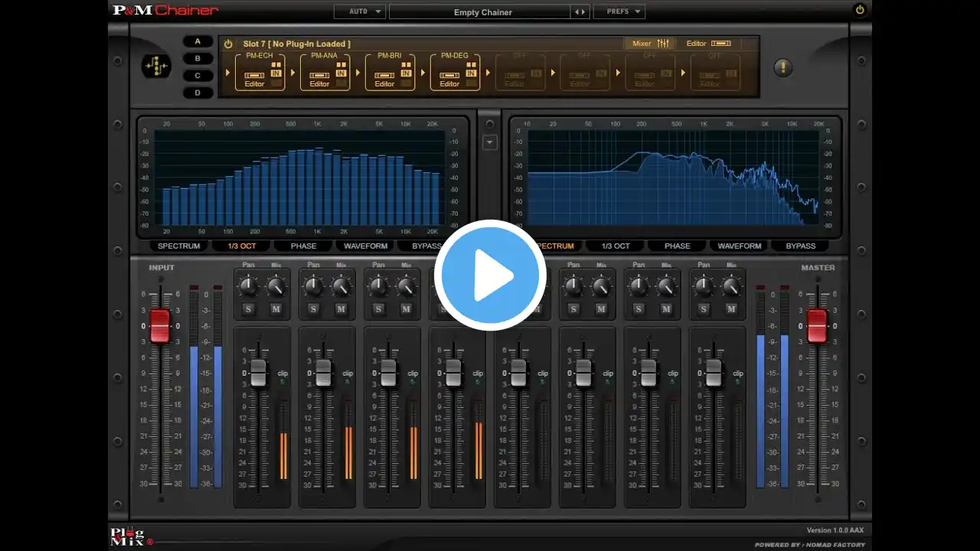The width and height of the screenshot is (980, 551).
Task: Click the large blue play button
Action: pos(490,275)
